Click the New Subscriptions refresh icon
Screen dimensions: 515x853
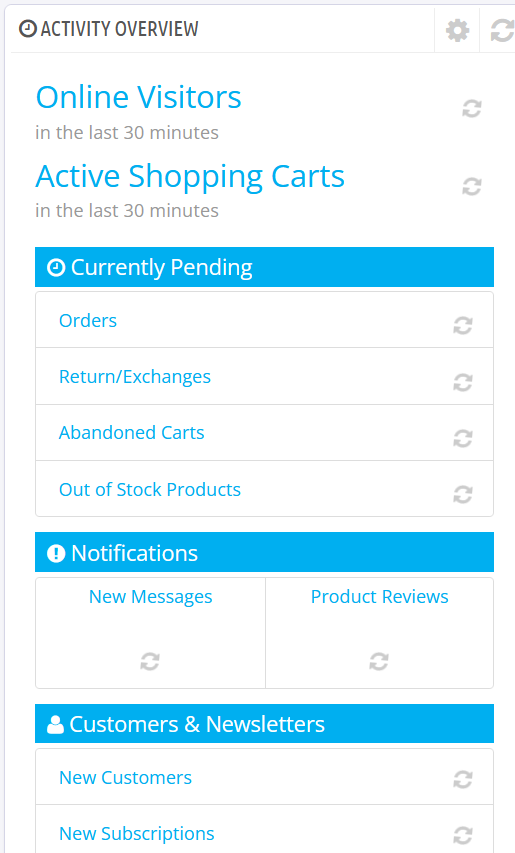click(463, 835)
